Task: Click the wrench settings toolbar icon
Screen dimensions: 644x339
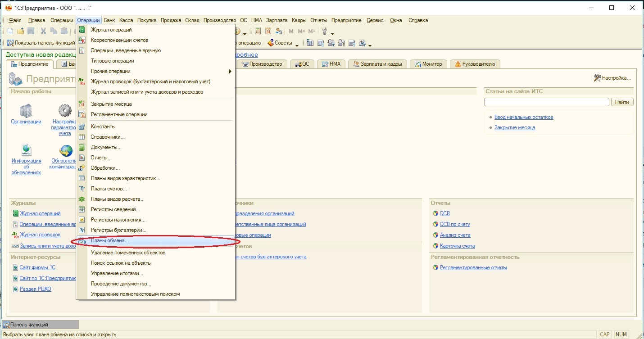Action: [x=324, y=31]
